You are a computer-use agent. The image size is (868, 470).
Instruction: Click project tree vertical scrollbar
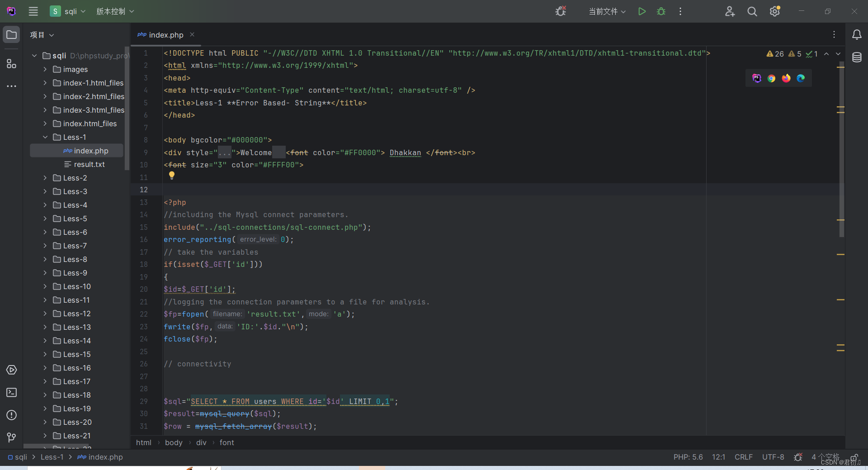coord(127,109)
